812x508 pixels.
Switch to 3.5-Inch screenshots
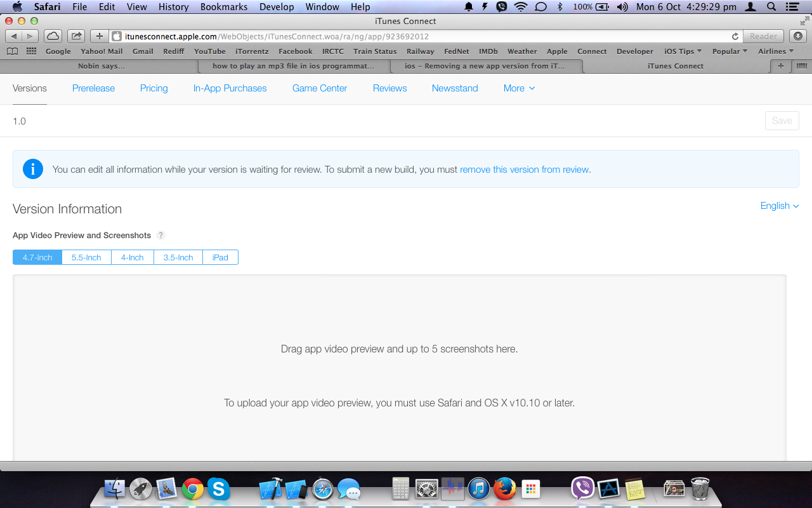tap(178, 257)
